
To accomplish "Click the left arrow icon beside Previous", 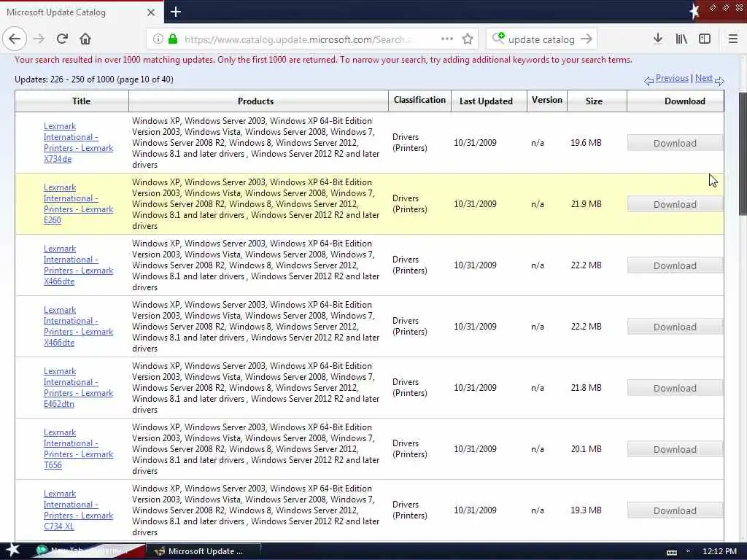I will tap(649, 81).
